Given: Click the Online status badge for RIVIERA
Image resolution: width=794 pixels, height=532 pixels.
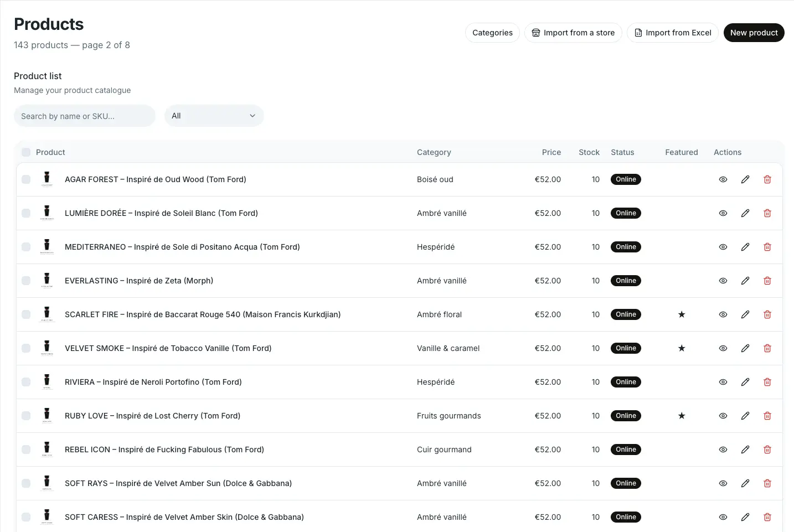Looking at the screenshot, I should coord(626,382).
